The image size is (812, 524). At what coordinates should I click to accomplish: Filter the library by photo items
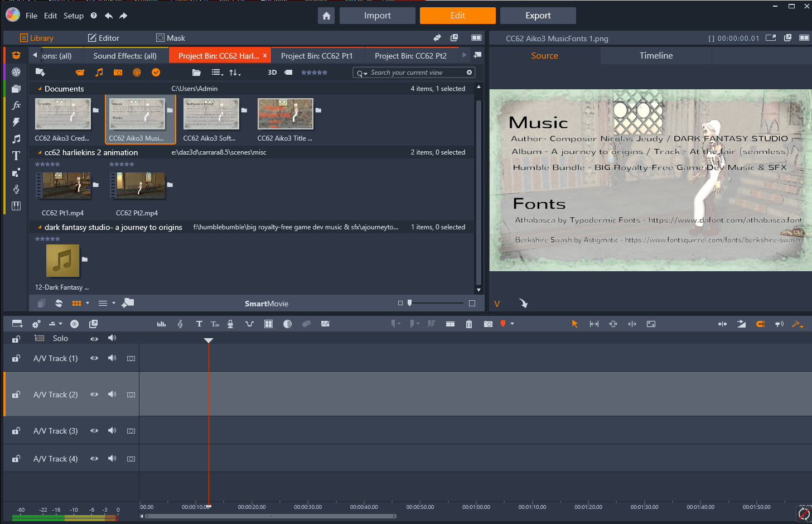118,73
